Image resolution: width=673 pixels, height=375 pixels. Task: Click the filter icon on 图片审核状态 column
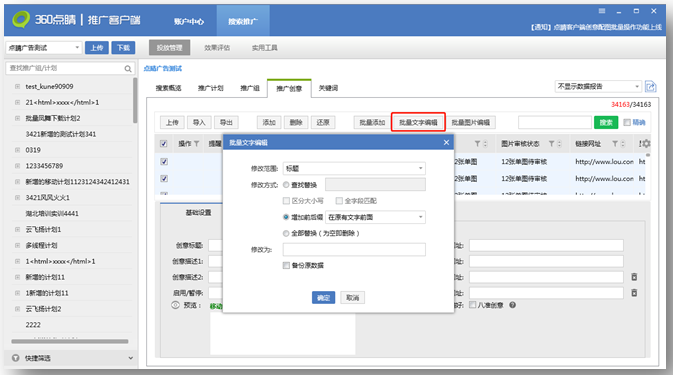pos(552,144)
